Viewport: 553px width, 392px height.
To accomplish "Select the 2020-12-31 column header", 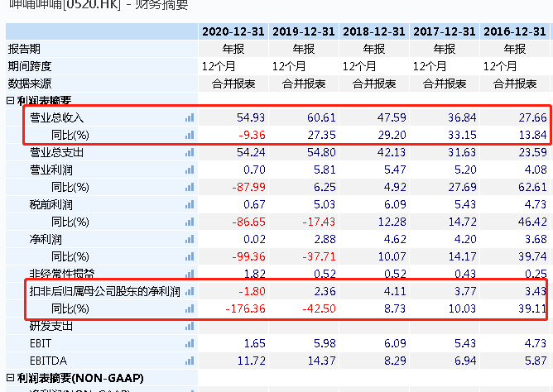I will [233, 31].
